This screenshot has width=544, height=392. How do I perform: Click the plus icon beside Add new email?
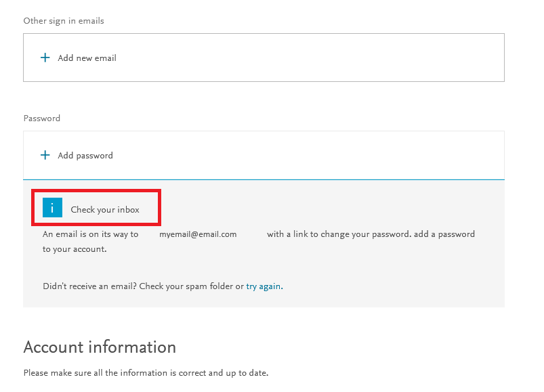(x=45, y=58)
